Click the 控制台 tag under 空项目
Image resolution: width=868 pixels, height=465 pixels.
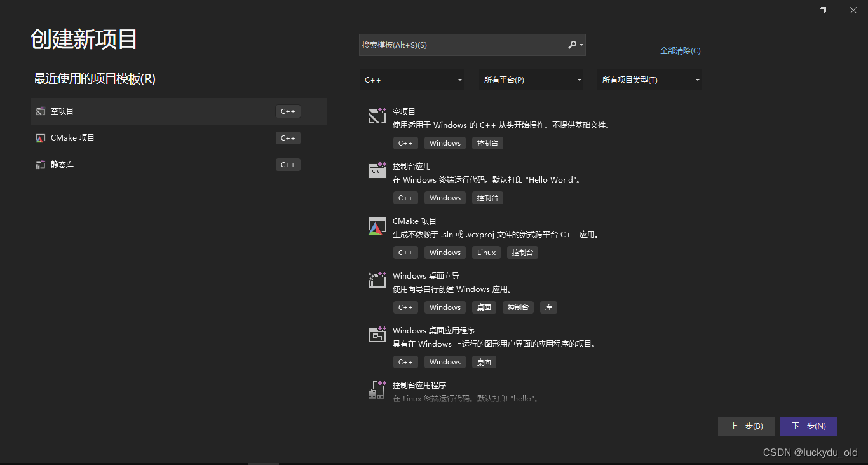coord(487,143)
